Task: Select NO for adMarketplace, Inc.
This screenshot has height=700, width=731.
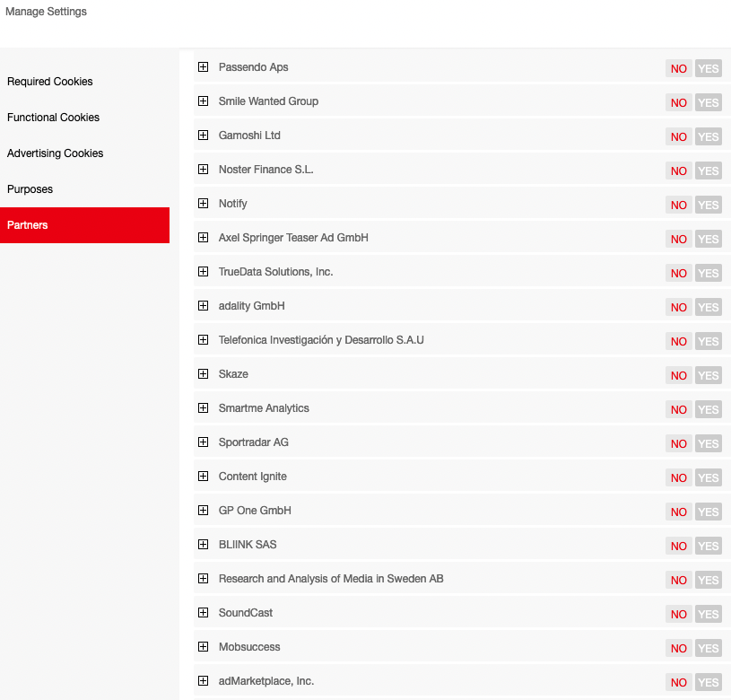Action: 679,683
